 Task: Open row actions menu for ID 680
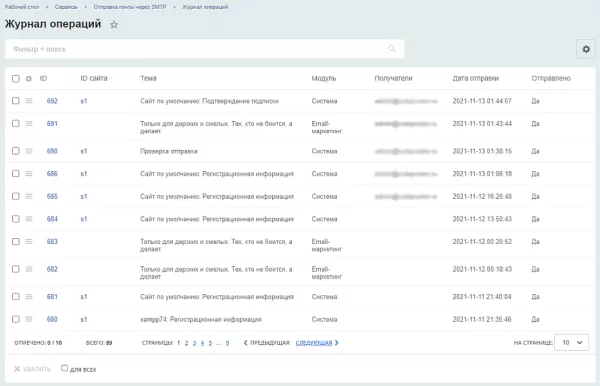point(29,319)
